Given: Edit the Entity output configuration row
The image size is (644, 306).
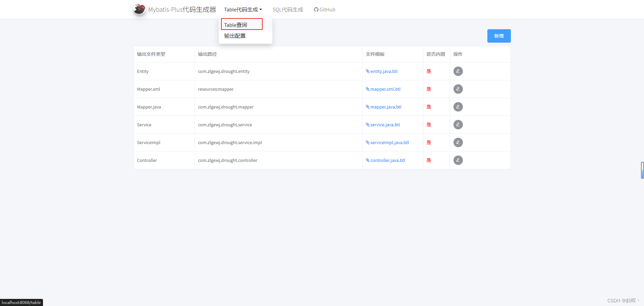Looking at the screenshot, I should pyautogui.click(x=458, y=71).
